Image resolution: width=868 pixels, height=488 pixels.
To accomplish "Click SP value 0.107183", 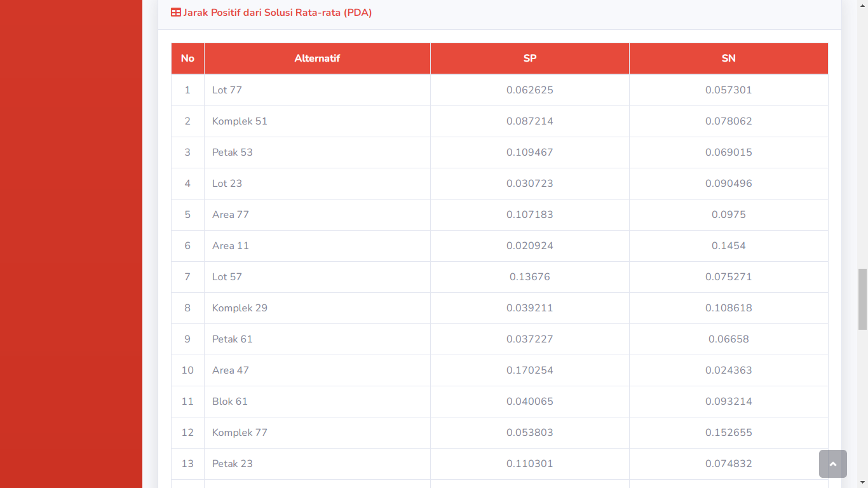I will [530, 215].
